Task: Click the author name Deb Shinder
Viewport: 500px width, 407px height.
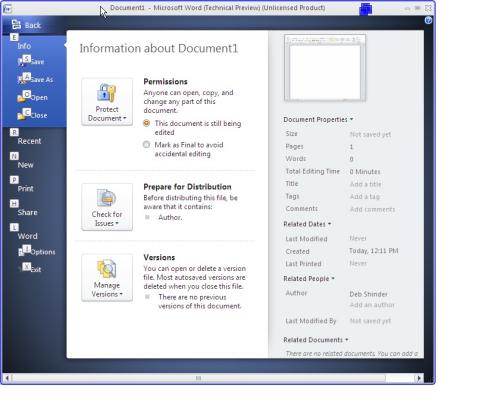Action: click(368, 294)
